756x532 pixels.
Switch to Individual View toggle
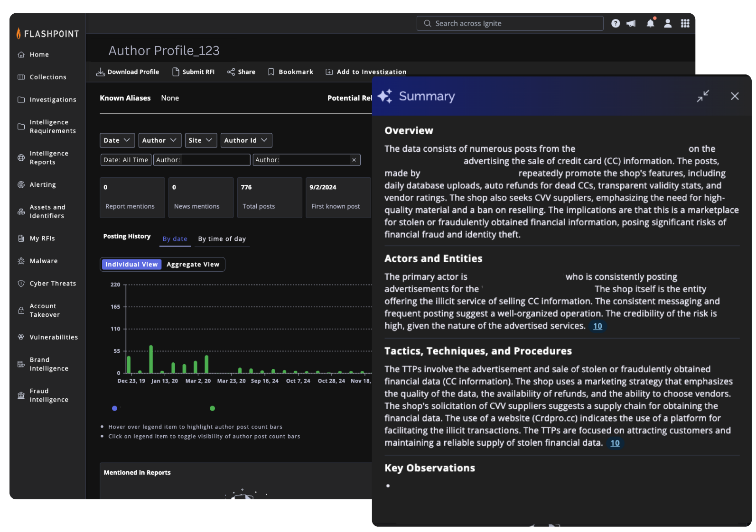point(131,265)
